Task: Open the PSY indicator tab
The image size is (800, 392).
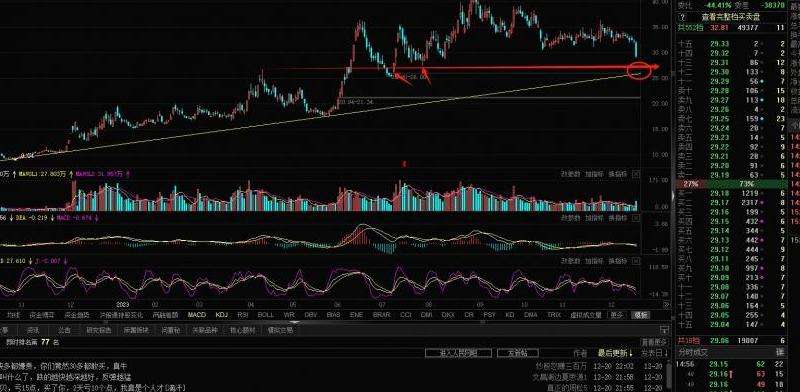Action: point(489,315)
